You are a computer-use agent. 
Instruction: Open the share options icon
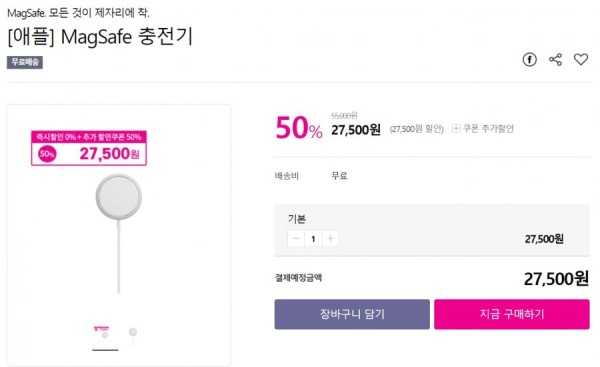(555, 59)
